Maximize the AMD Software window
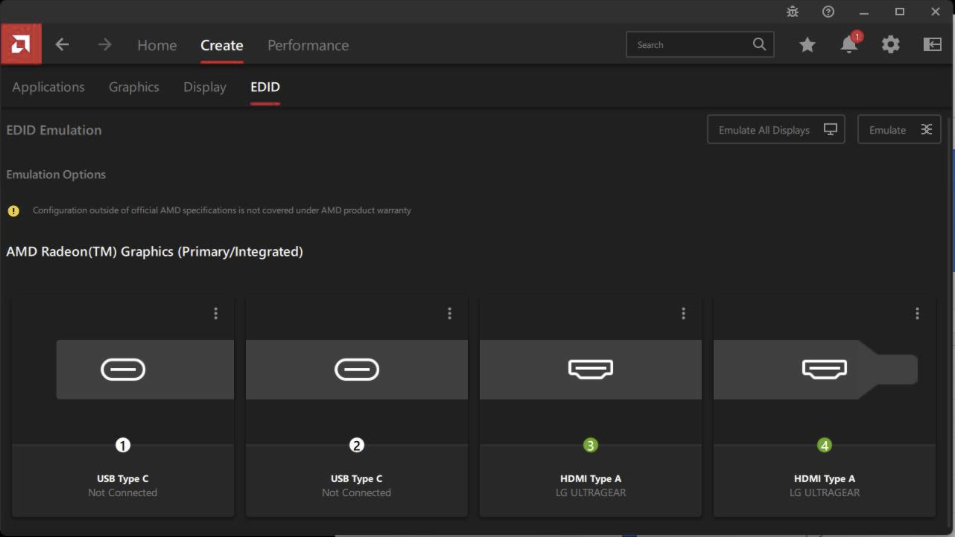This screenshot has height=537, width=955. [x=900, y=12]
